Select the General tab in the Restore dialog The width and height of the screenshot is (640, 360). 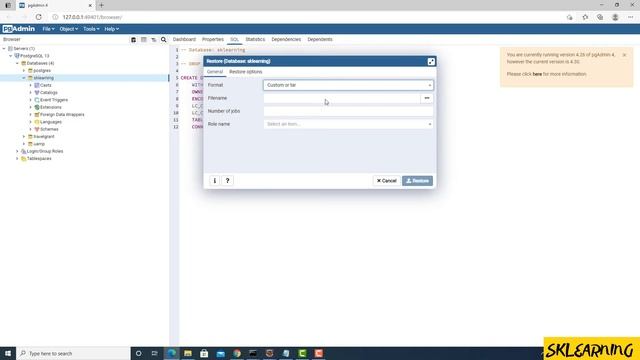tap(215, 72)
